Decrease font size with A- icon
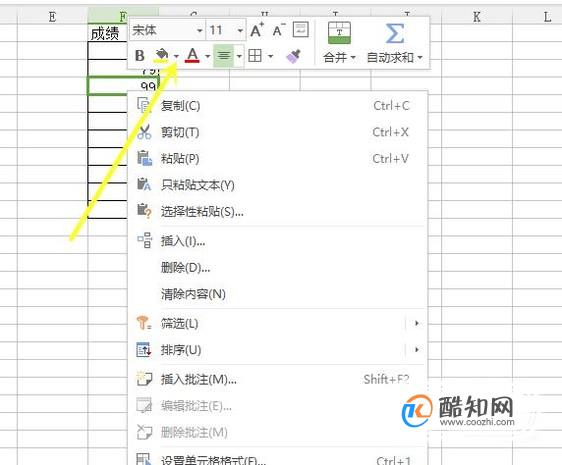This screenshot has height=465, width=562. [278, 30]
